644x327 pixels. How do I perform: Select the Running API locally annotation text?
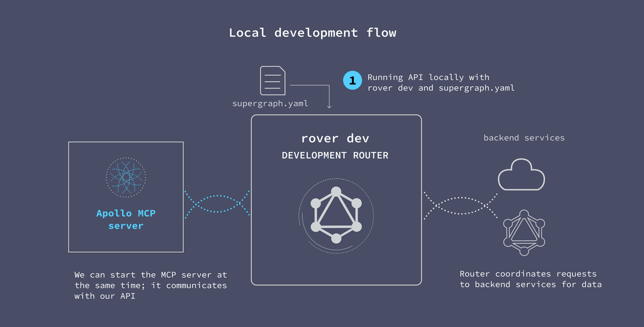(x=441, y=82)
